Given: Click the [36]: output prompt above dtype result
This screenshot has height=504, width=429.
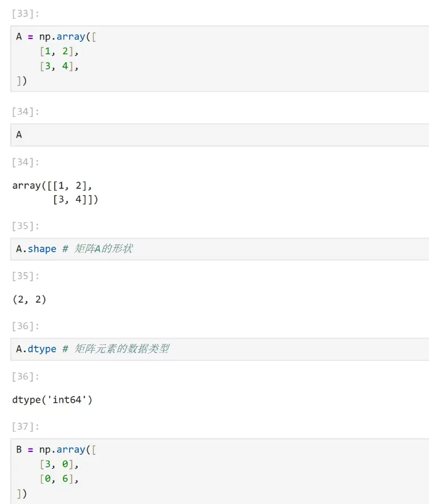Looking at the screenshot, I should pos(25,376).
